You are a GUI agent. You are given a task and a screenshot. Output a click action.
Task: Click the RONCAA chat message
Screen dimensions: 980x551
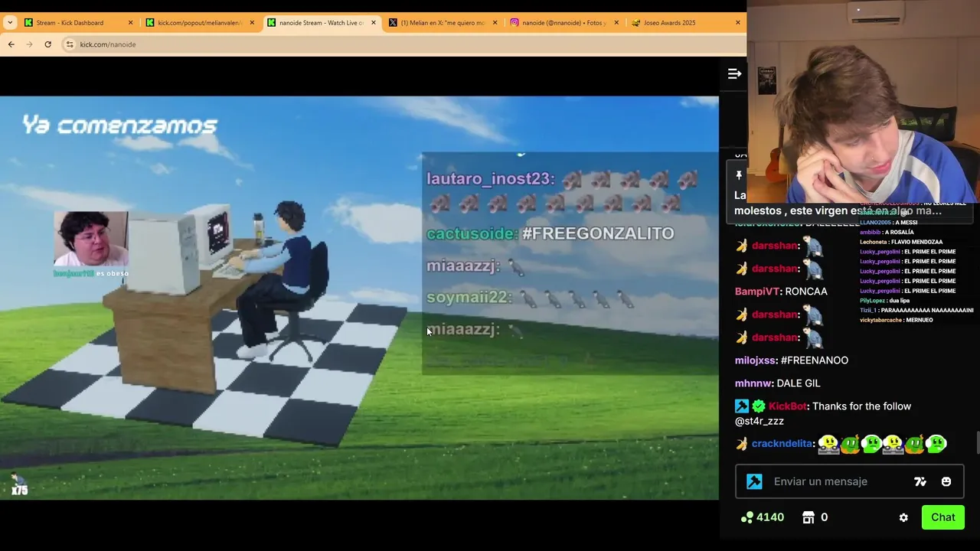[x=806, y=292]
